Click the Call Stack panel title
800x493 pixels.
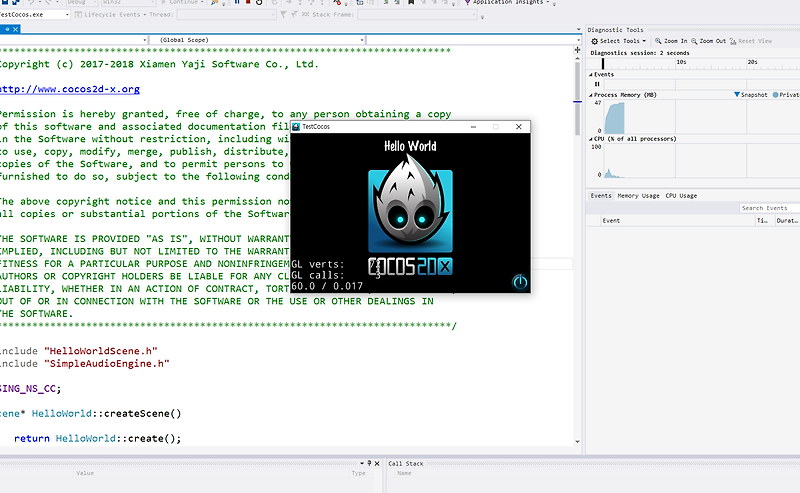coord(406,463)
